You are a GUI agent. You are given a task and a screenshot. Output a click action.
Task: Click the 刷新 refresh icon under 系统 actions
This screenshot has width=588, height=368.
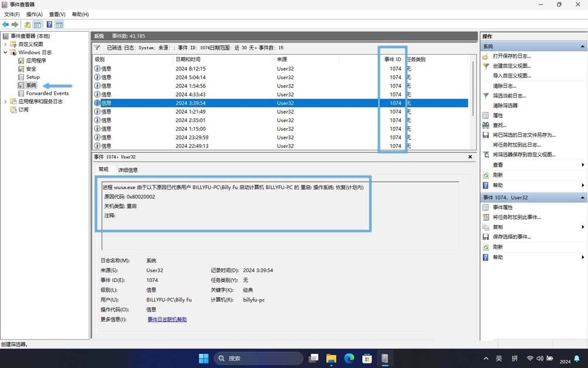tap(486, 174)
